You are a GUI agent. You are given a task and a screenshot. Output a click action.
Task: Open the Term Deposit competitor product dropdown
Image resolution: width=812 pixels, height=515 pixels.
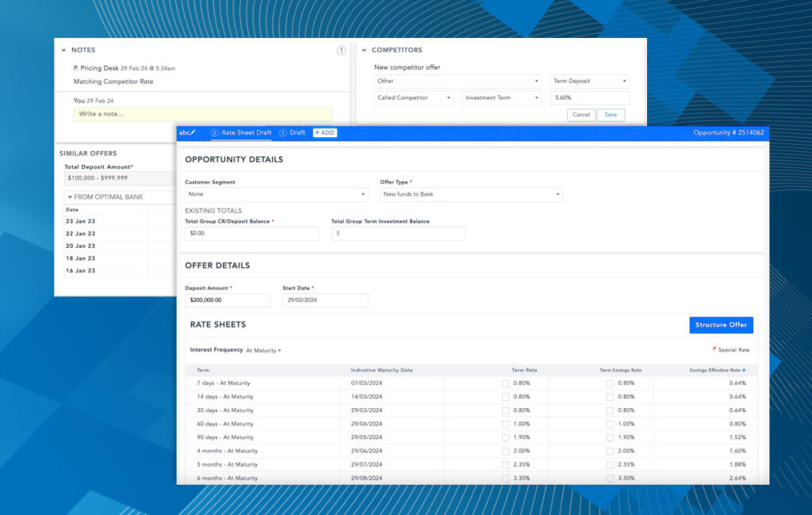(x=590, y=81)
